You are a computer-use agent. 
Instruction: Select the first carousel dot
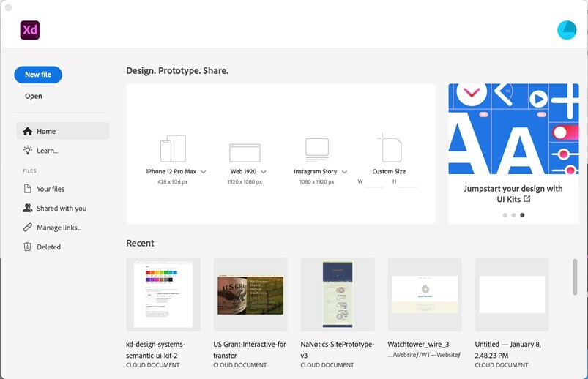coord(505,215)
